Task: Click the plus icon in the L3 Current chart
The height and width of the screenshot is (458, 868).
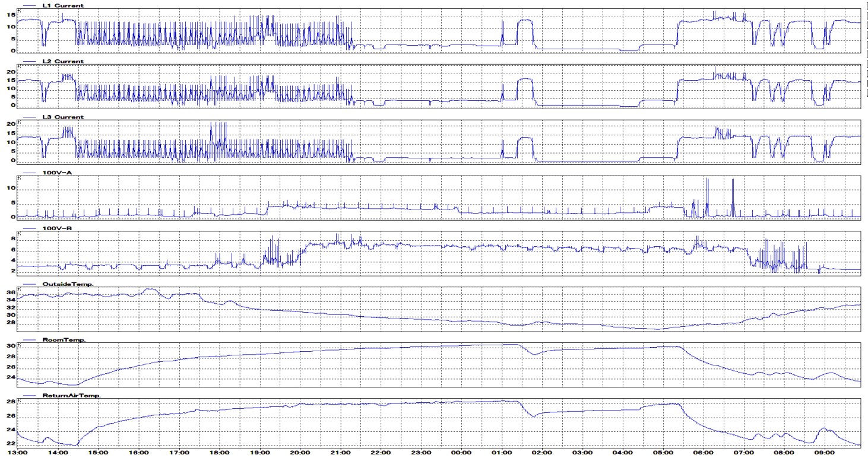Action: 19,123
